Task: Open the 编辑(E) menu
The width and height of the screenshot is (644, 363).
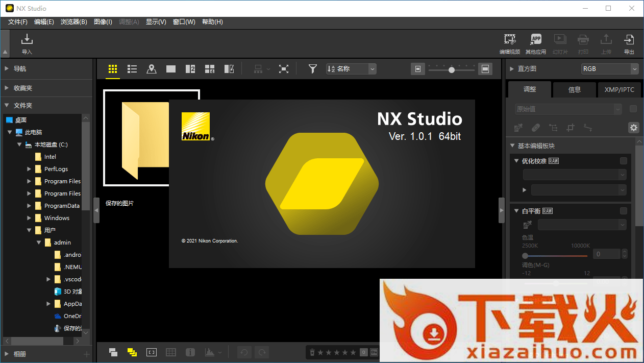Action: 44,22
